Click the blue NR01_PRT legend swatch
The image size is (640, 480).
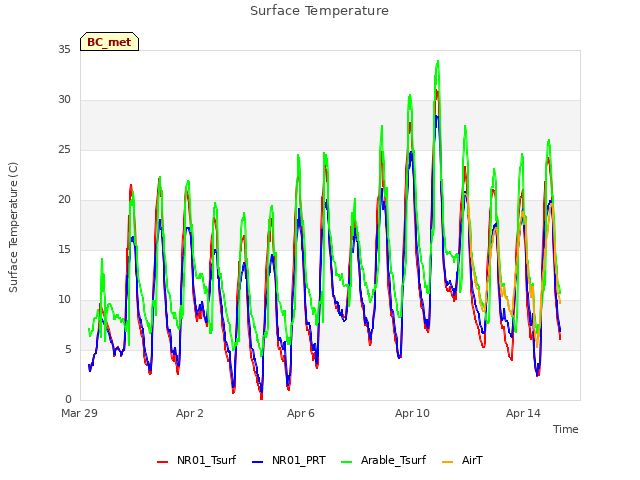pyautogui.click(x=258, y=462)
